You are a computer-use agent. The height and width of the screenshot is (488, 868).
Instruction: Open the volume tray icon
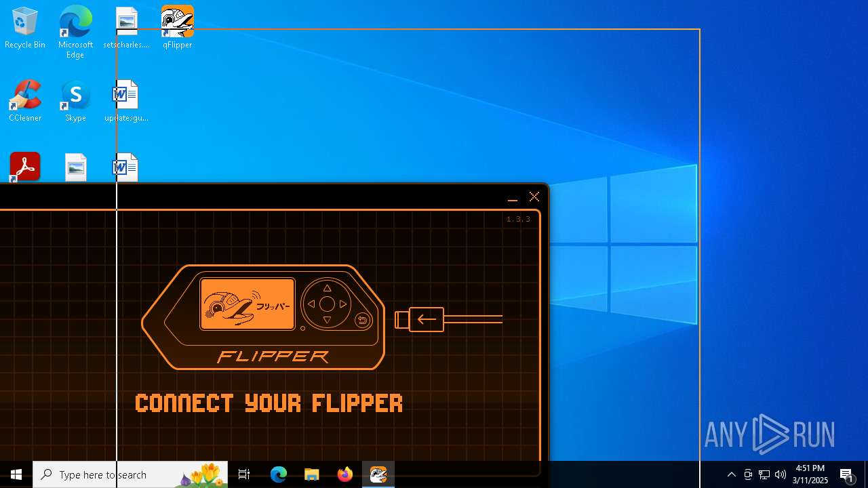pos(781,474)
